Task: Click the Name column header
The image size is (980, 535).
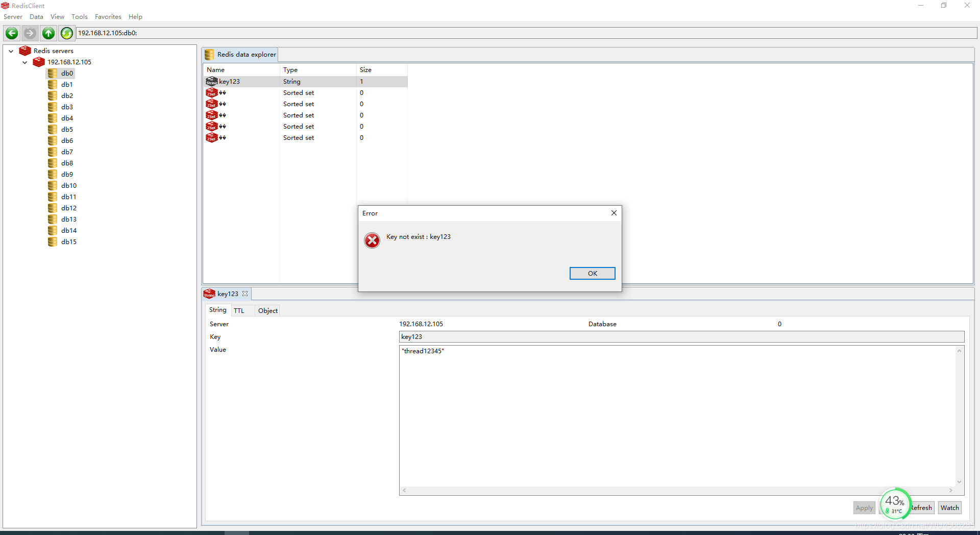Action: pyautogui.click(x=241, y=69)
